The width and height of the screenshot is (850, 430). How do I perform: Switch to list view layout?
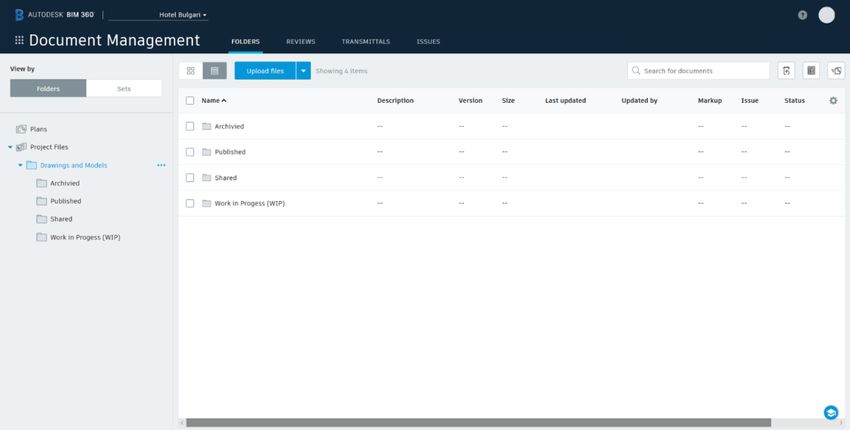[214, 71]
